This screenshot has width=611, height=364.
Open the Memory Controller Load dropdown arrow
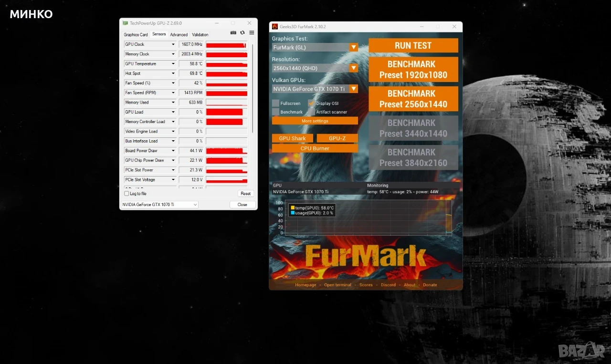(173, 122)
